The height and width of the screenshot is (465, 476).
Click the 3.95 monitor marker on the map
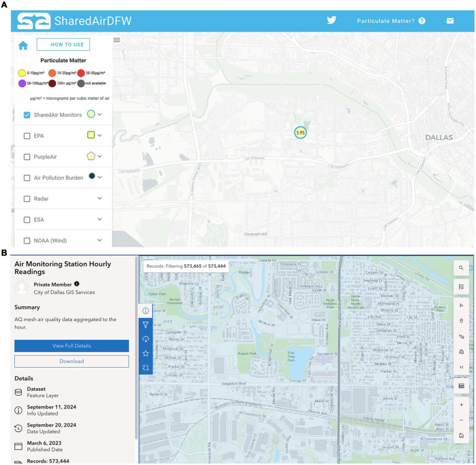click(300, 133)
